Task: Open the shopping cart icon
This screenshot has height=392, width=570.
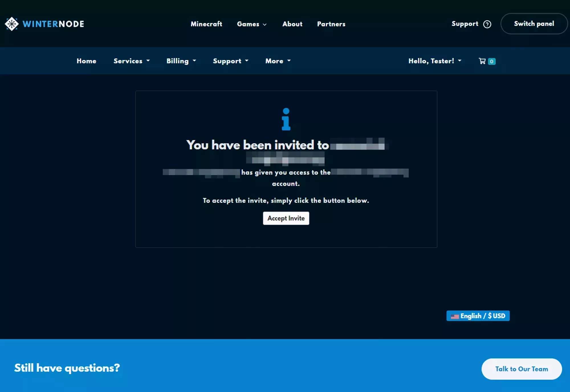Action: 482,61
